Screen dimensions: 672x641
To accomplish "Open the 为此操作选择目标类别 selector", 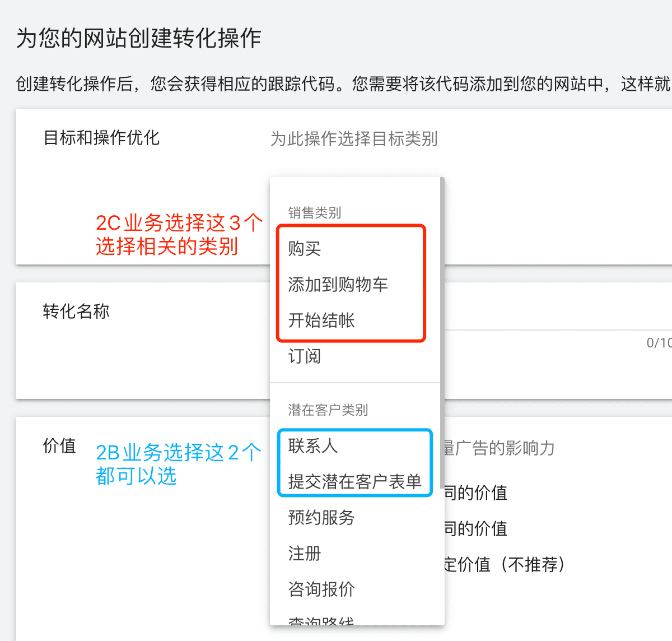I will pyautogui.click(x=354, y=138).
